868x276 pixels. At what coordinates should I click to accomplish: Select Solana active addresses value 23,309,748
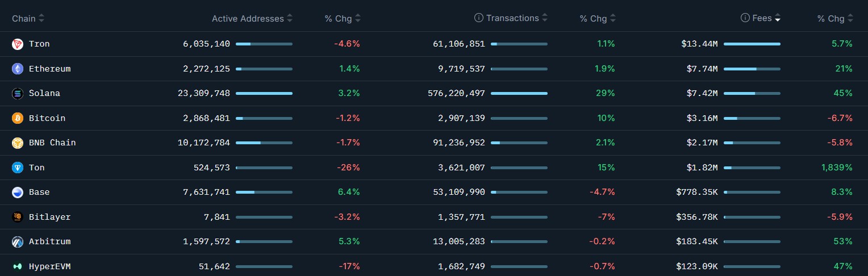pos(204,94)
